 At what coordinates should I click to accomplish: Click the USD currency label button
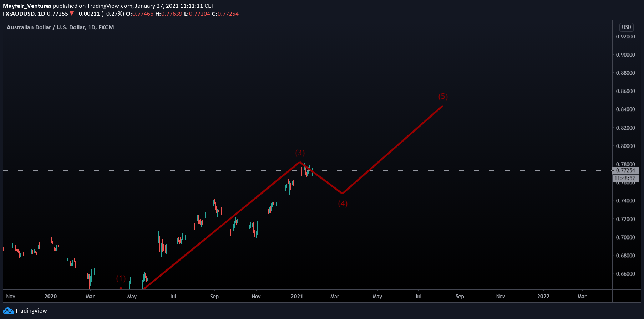(x=627, y=27)
